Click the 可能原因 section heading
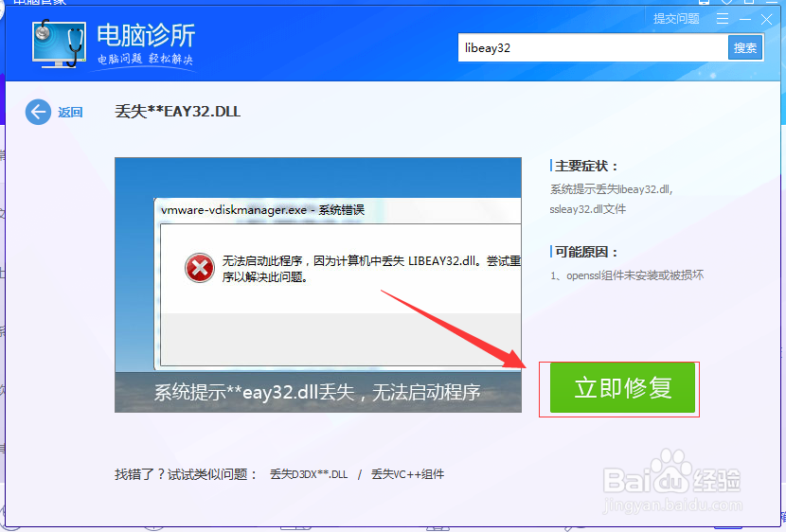786x532 pixels. (586, 252)
